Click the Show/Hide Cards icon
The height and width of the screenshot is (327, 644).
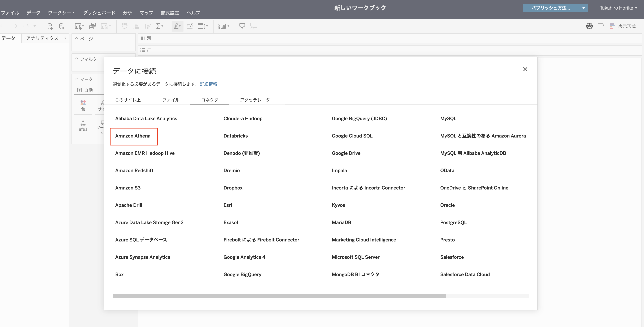coord(224,26)
